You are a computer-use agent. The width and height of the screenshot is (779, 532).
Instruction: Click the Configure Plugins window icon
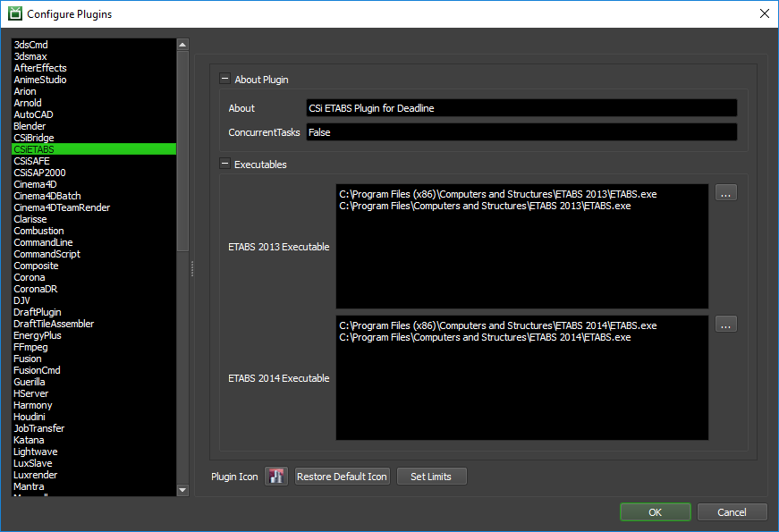15,13
